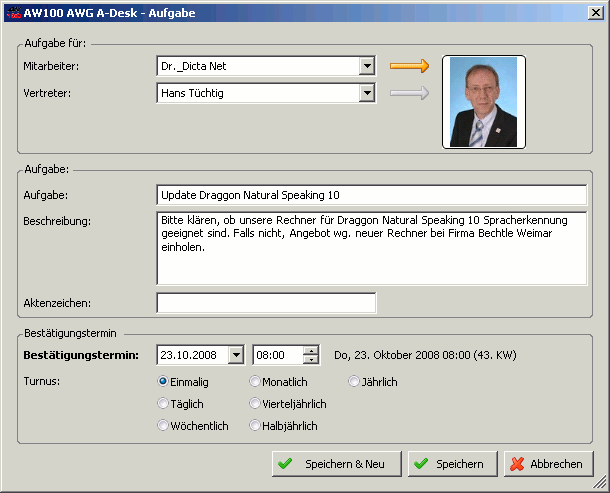Click the gray arrow next to Vertreter
Viewport: 610px width, 493px height.
tap(408, 94)
